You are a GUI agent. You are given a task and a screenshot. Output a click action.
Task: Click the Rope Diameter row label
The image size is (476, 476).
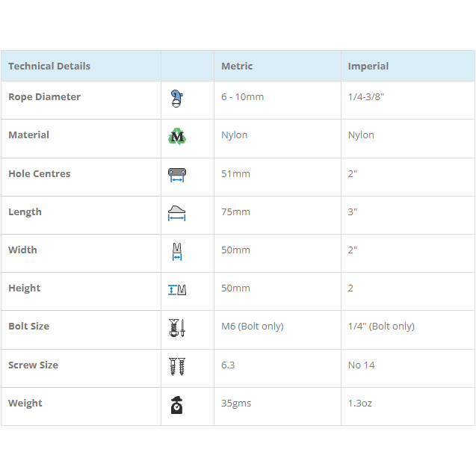(x=44, y=97)
